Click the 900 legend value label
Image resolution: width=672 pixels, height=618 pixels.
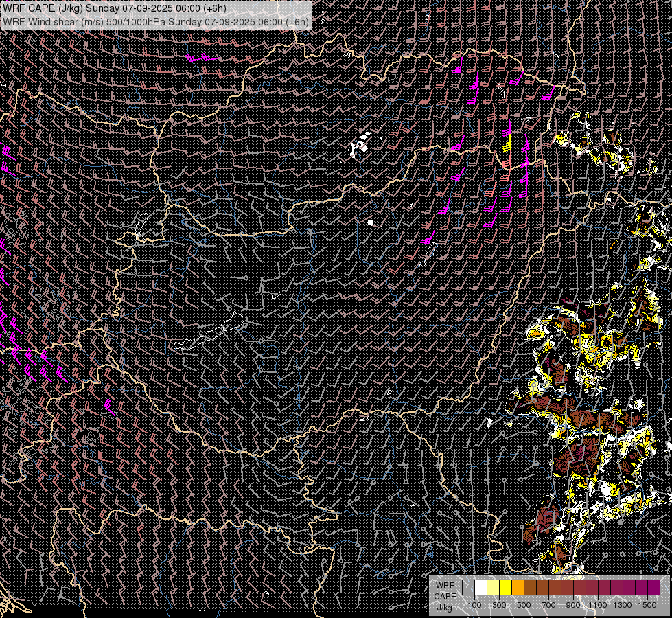tap(573, 605)
